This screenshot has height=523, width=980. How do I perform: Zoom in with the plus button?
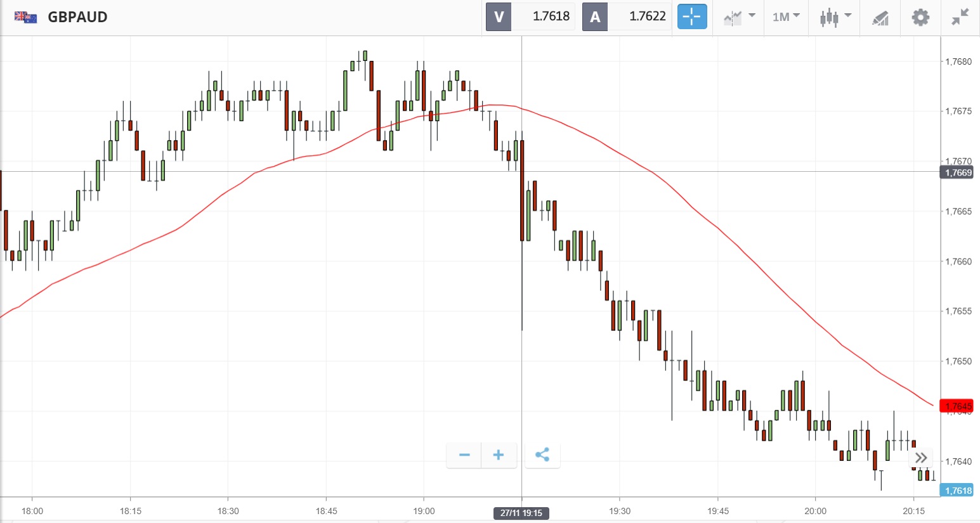click(x=499, y=455)
